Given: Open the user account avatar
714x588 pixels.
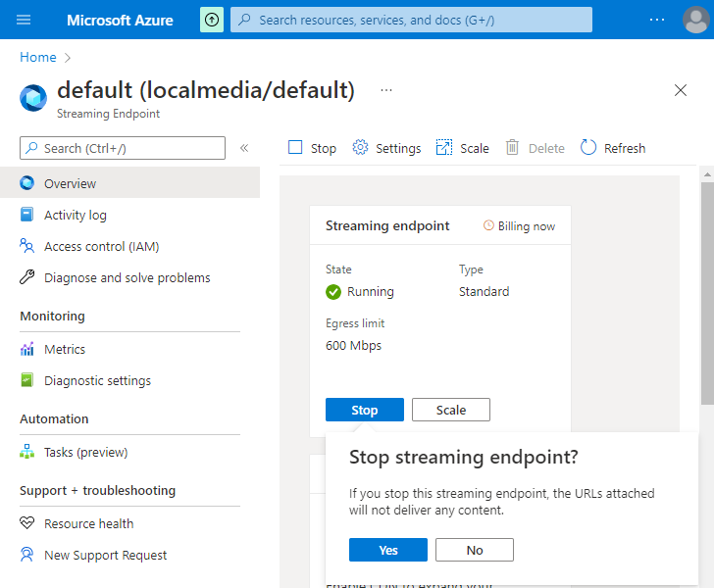Looking at the screenshot, I should click(x=696, y=20).
